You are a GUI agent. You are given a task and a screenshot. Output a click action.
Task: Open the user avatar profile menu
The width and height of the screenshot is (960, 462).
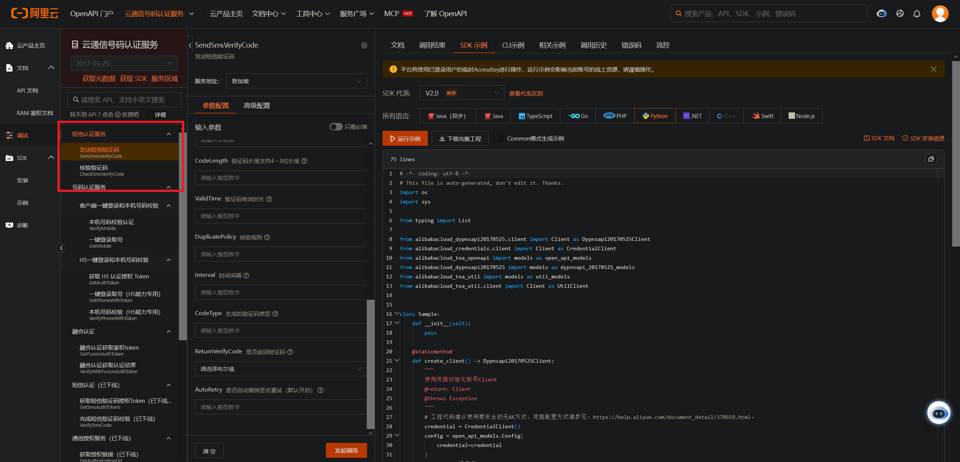tap(939, 14)
